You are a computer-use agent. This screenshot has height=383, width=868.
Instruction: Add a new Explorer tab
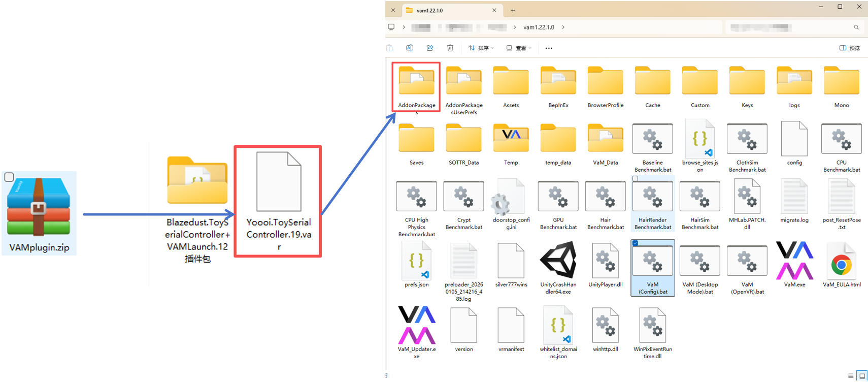(513, 10)
